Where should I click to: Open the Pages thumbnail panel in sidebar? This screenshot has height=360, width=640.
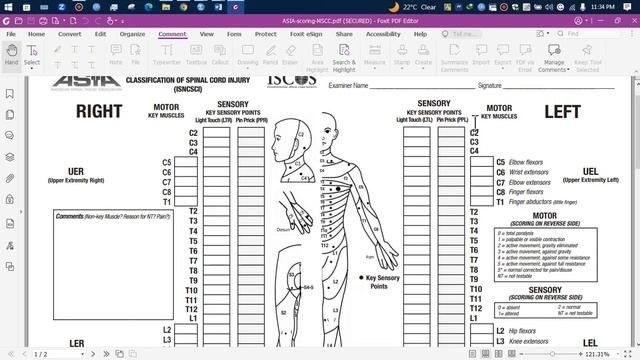(x=10, y=115)
